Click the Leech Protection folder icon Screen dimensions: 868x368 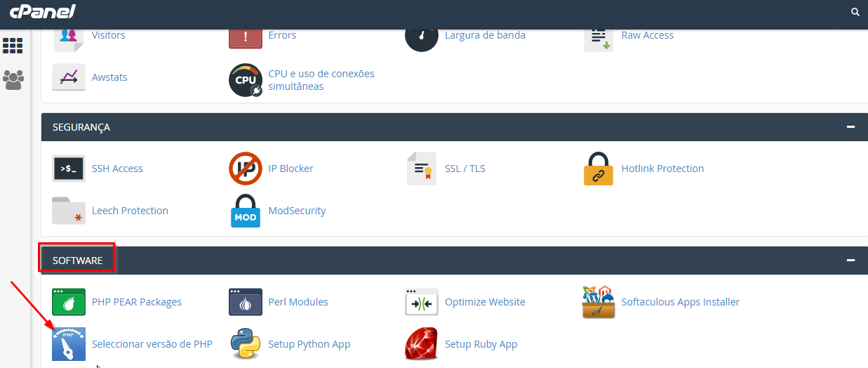pyautogui.click(x=69, y=211)
